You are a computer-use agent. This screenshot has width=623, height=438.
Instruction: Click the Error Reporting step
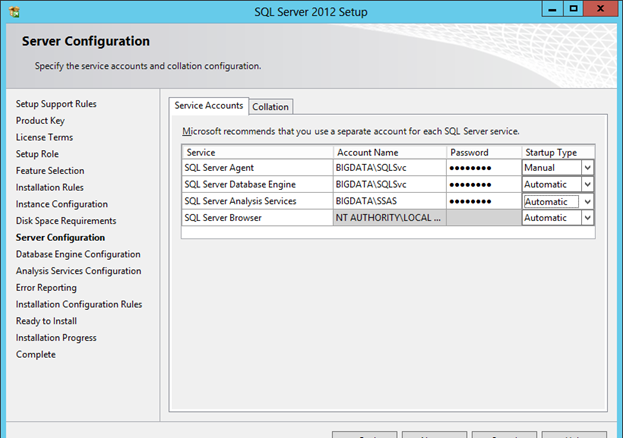click(46, 287)
